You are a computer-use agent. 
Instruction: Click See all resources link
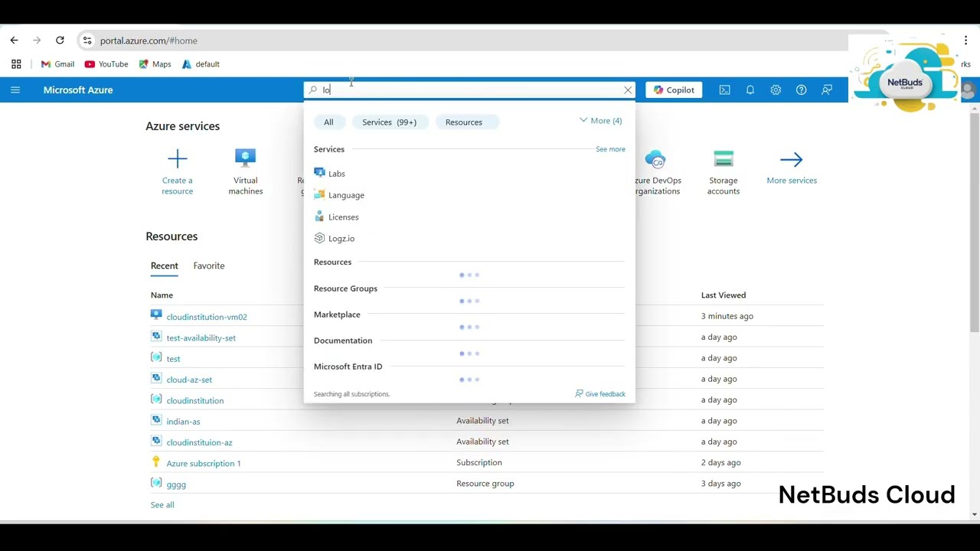point(162,505)
